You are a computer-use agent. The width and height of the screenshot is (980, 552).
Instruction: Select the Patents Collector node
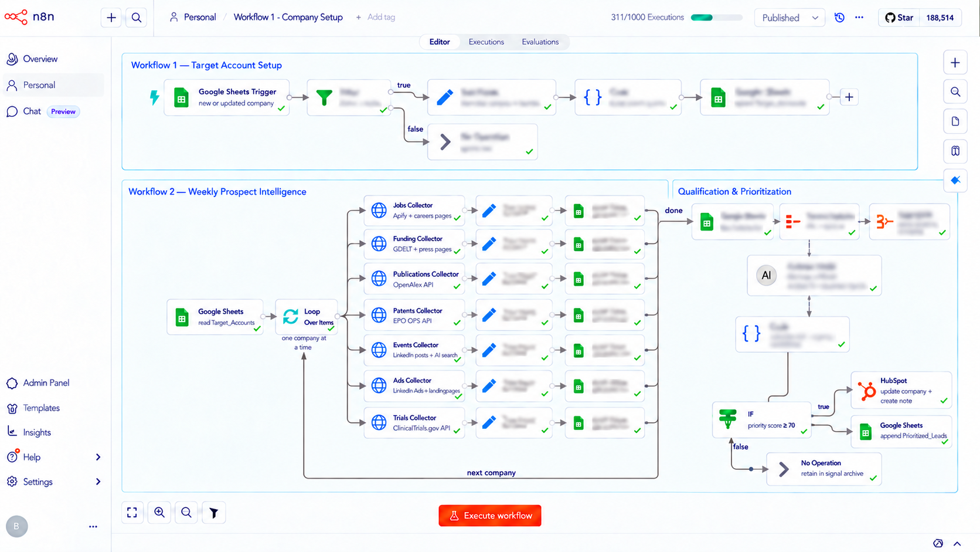(x=414, y=316)
